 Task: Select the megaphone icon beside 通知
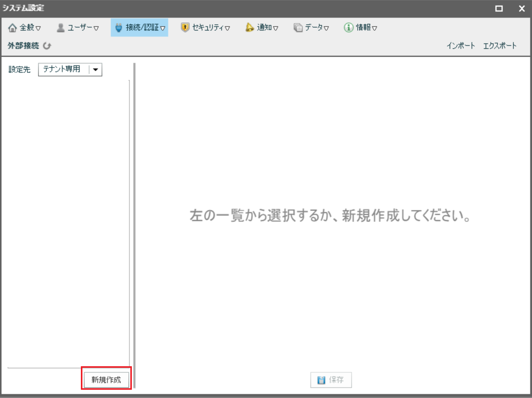point(249,27)
